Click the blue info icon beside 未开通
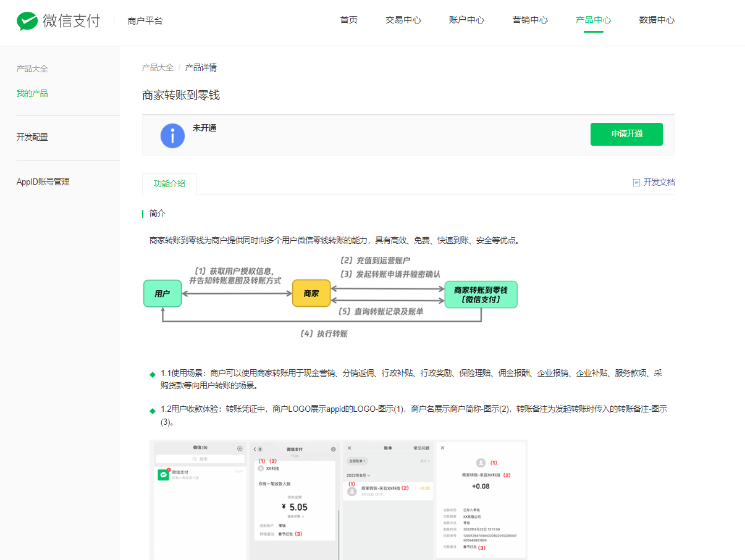745x560 pixels. (172, 135)
